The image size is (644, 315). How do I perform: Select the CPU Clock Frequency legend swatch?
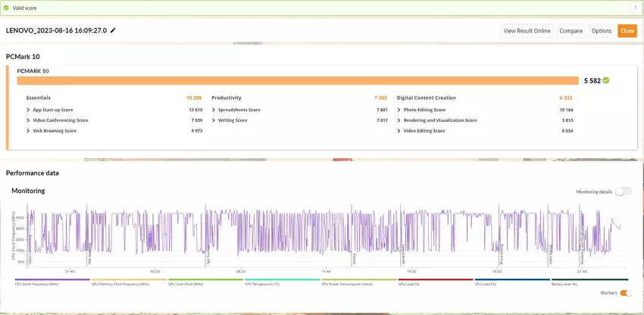(52, 279)
